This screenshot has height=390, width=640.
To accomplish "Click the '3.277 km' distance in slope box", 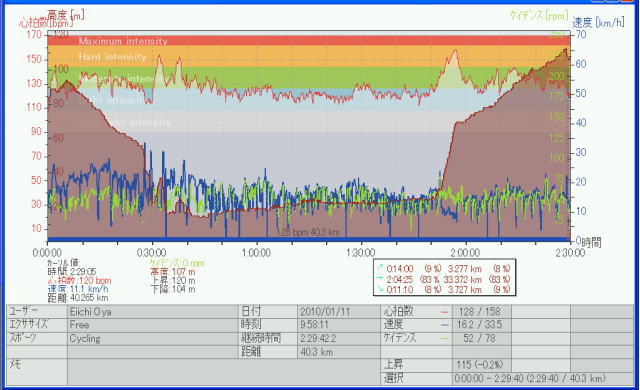I will pyautogui.click(x=465, y=269).
